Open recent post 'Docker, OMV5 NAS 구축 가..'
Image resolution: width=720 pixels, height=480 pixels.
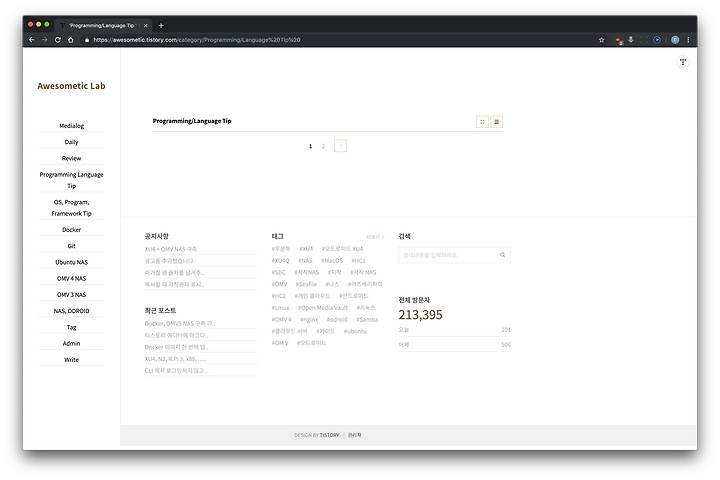coord(180,323)
